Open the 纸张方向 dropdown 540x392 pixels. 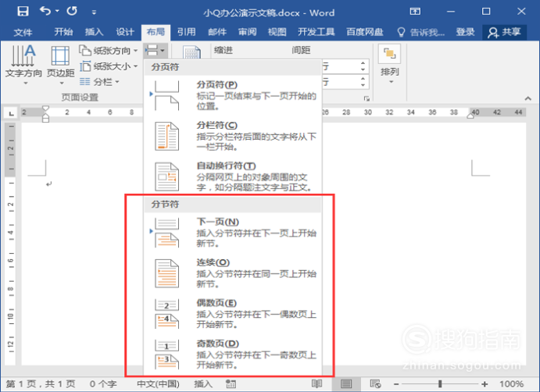tap(109, 51)
